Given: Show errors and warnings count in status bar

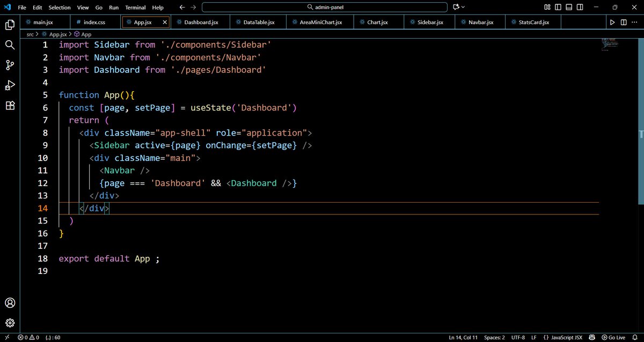Looking at the screenshot, I should coord(28,338).
